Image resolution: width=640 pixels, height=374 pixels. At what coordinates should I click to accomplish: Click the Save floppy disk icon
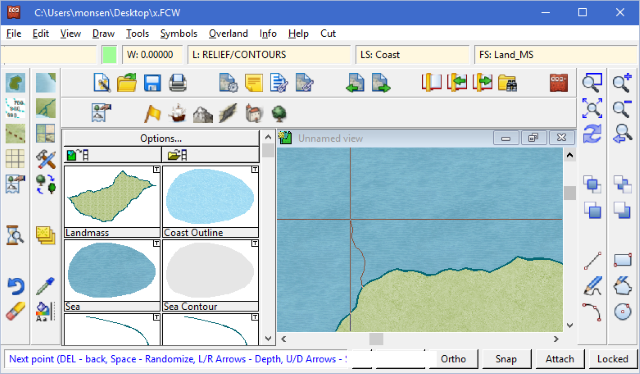pos(152,83)
